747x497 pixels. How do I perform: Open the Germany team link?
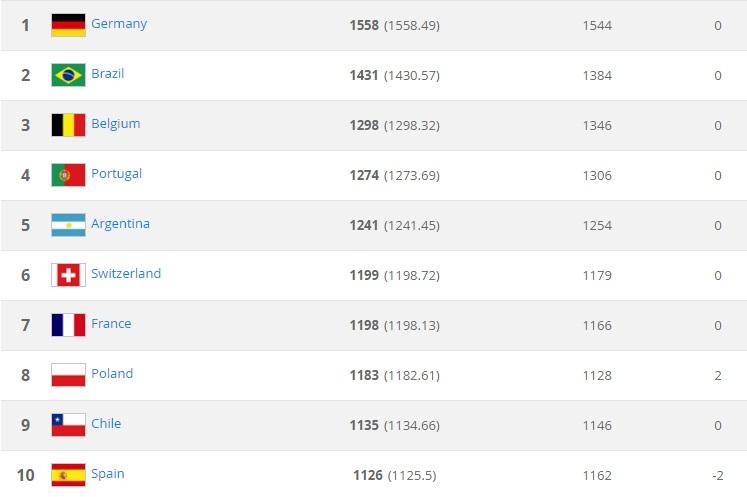118,24
